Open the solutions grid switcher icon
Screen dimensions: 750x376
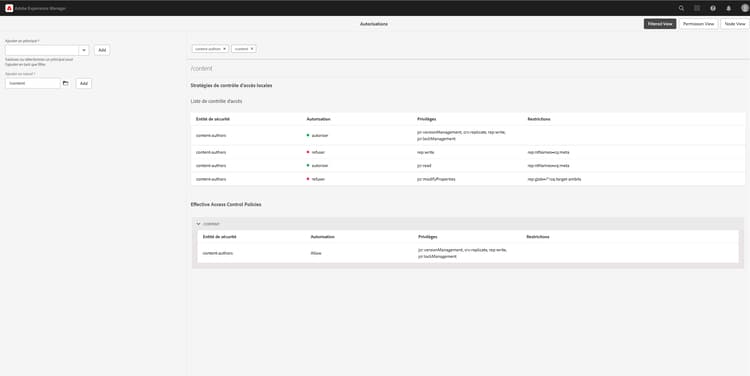coord(697,8)
